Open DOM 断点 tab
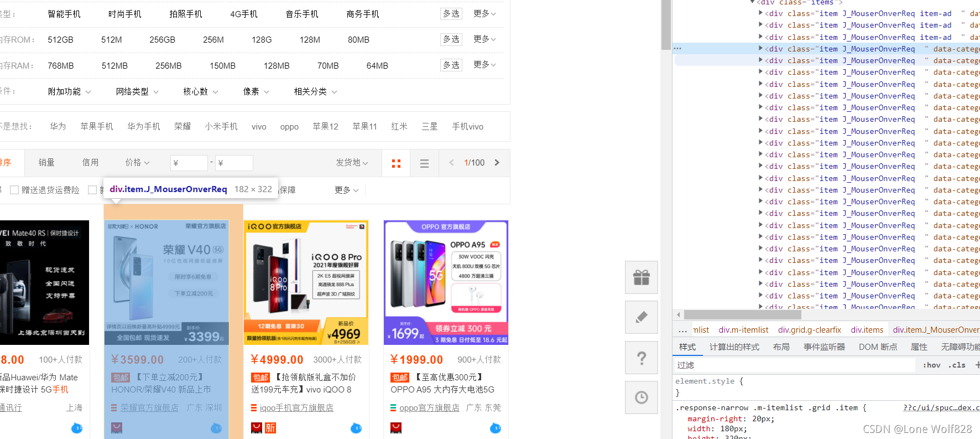980x439 pixels. coord(878,347)
